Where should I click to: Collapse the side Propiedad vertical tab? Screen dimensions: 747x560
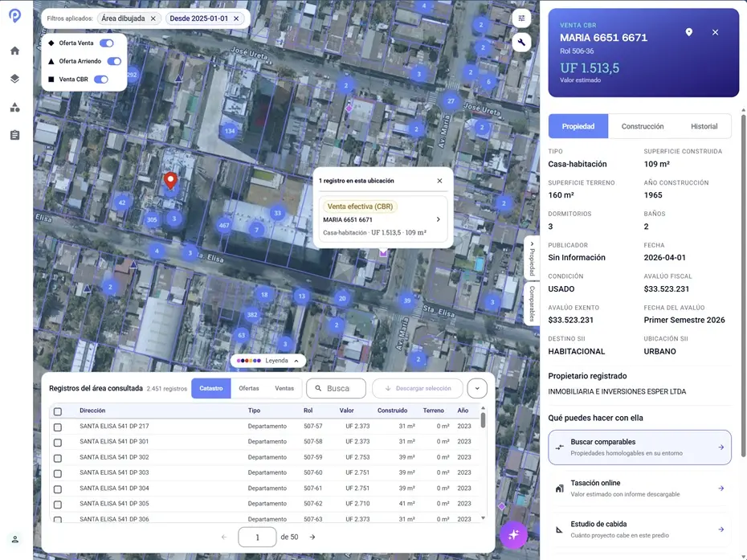click(532, 257)
